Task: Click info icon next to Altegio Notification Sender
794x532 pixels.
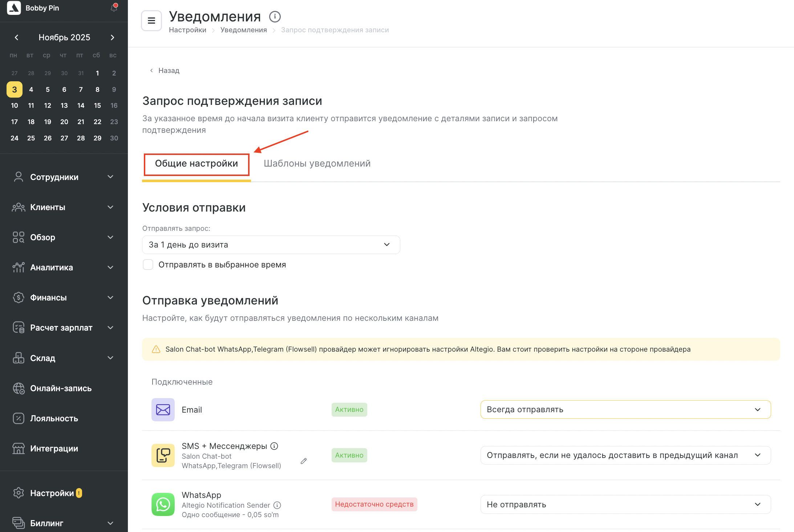Action: [x=277, y=505]
